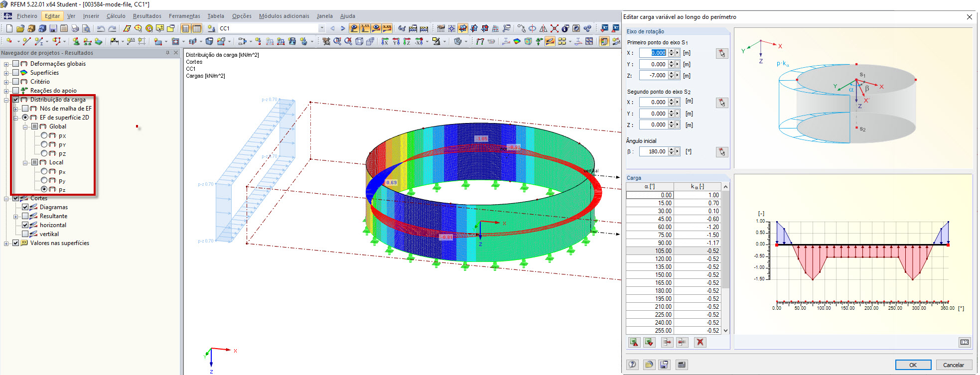Image resolution: width=980 pixels, height=375 pixels.
Task: Go to the previous load case arrow
Action: [332, 28]
